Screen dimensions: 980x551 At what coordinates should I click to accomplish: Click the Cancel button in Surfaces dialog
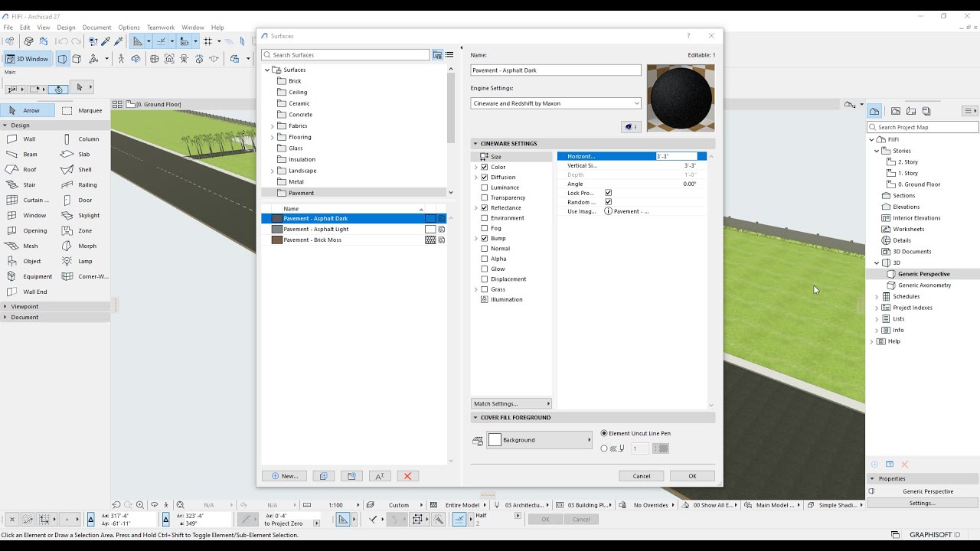642,476
